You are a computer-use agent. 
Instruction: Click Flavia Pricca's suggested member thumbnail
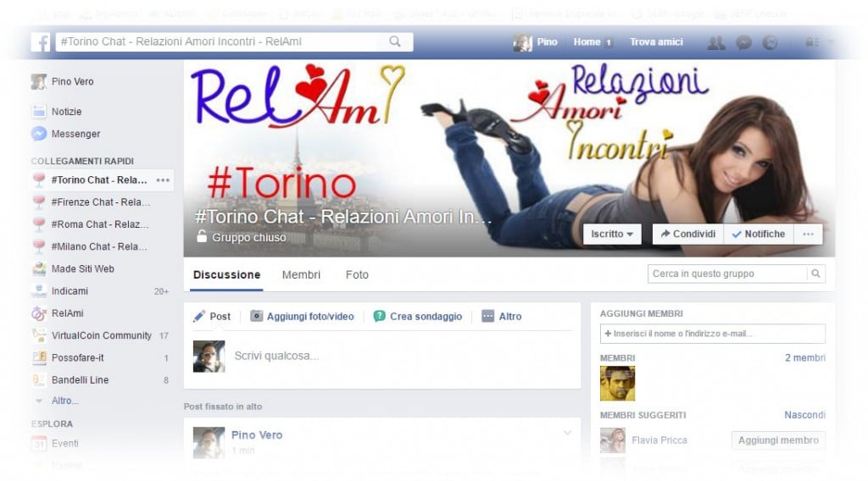click(x=613, y=440)
